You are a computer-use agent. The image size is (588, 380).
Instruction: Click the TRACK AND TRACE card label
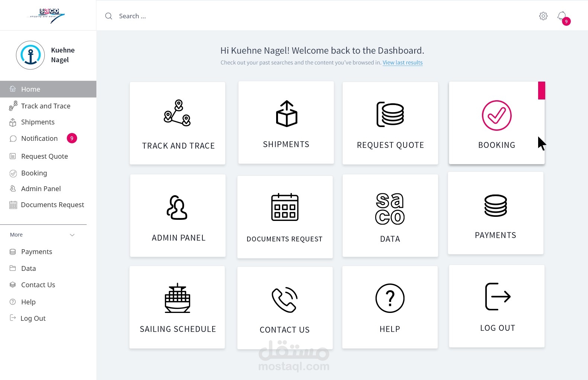pos(179,146)
